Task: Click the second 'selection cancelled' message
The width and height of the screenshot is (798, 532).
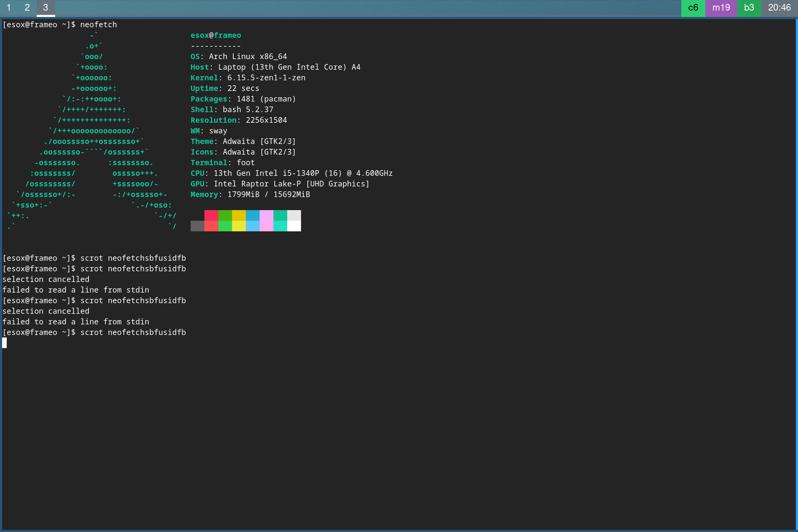Action: [46, 311]
